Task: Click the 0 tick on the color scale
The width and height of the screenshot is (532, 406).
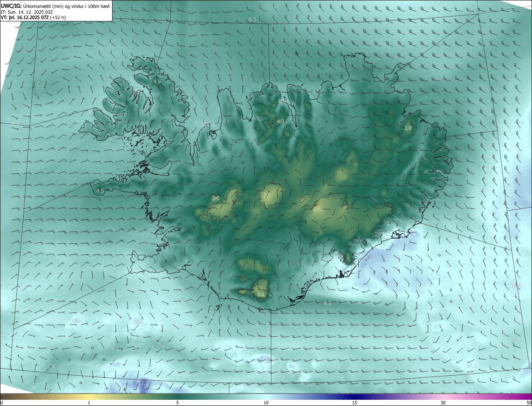Action: [x=2, y=403]
